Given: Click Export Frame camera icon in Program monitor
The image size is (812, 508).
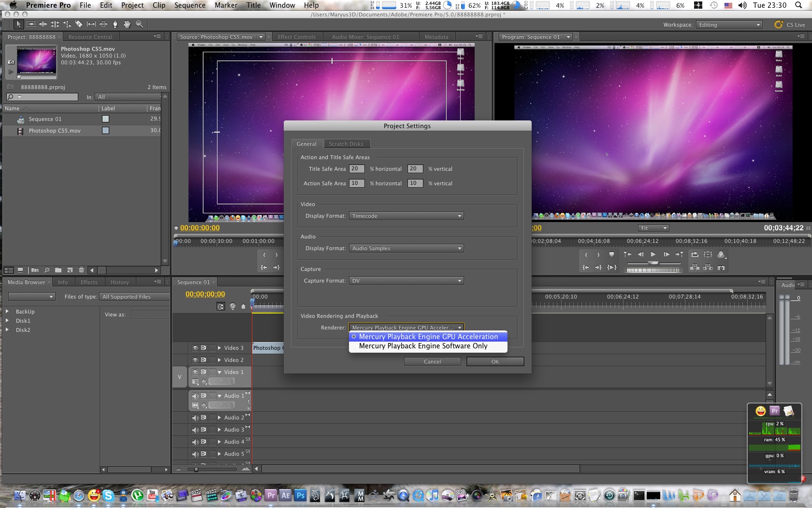Looking at the screenshot, I should click(x=721, y=268).
